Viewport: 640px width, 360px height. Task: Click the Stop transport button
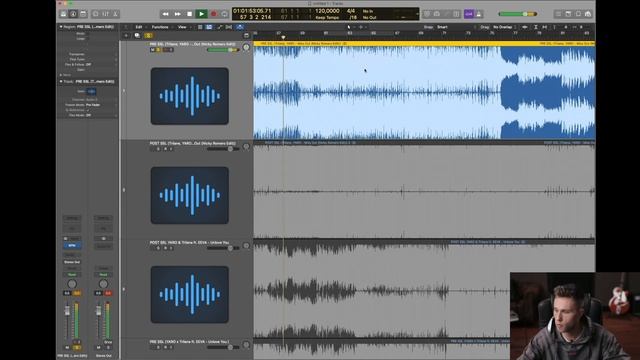189,14
